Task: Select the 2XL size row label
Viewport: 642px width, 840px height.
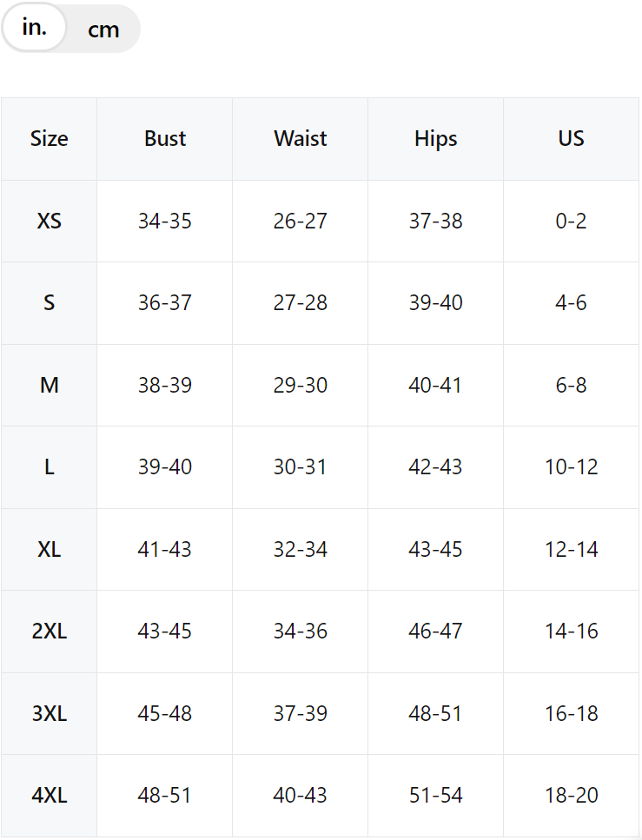Action: [49, 632]
